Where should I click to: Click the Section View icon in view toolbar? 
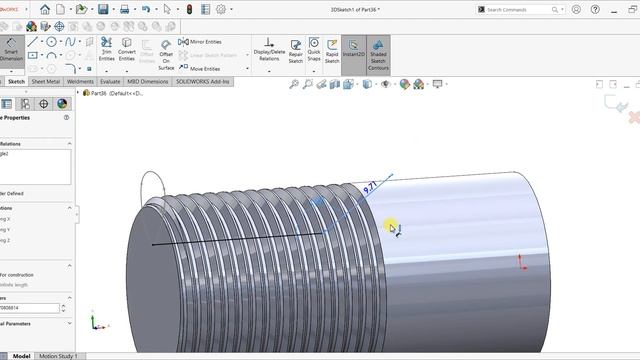pyautogui.click(x=335, y=84)
